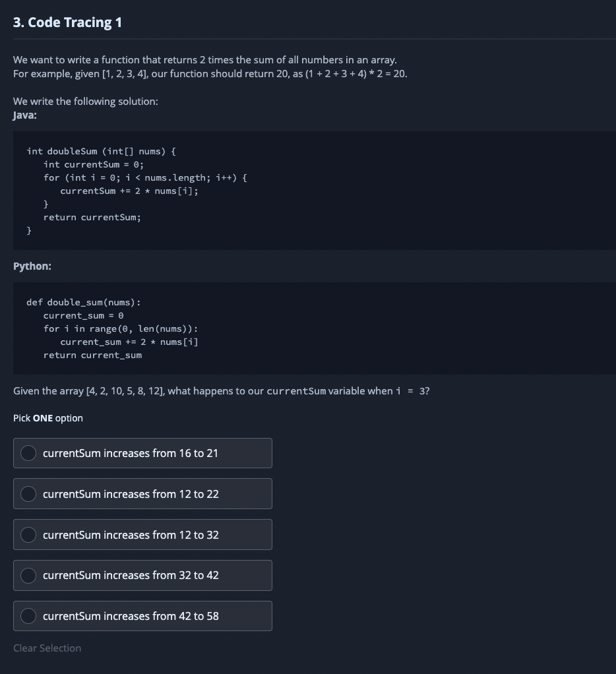The height and width of the screenshot is (674, 616).
Task: Click the radio circle beside the last answer
Action: pyautogui.click(x=28, y=616)
